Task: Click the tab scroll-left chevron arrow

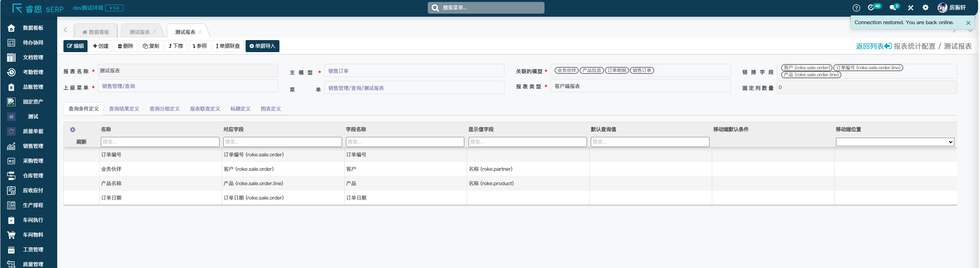Action: 65,30
